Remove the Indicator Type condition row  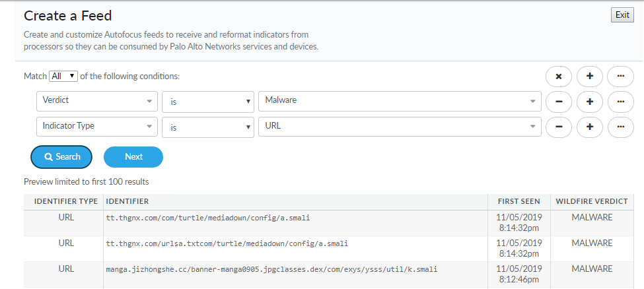click(x=559, y=127)
